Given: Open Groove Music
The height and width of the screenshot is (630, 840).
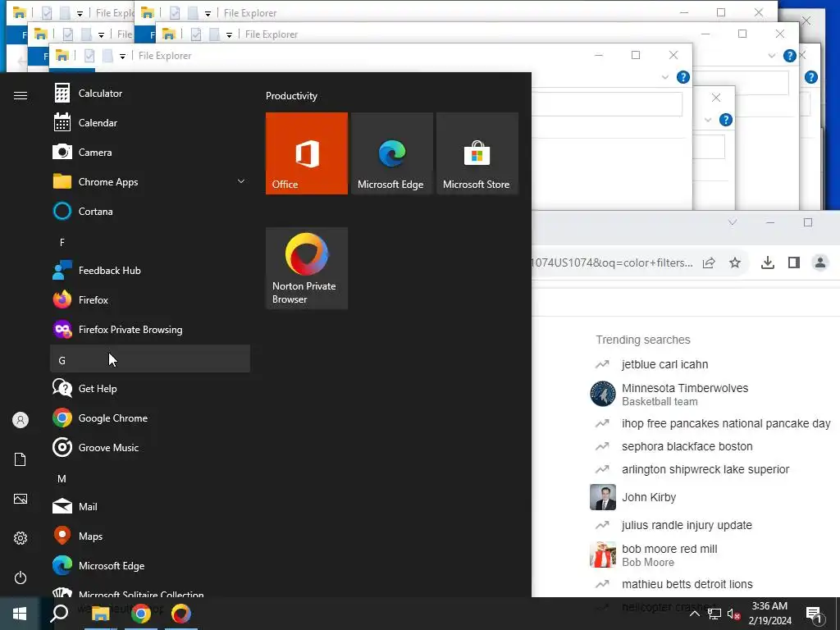Looking at the screenshot, I should tap(150, 447).
